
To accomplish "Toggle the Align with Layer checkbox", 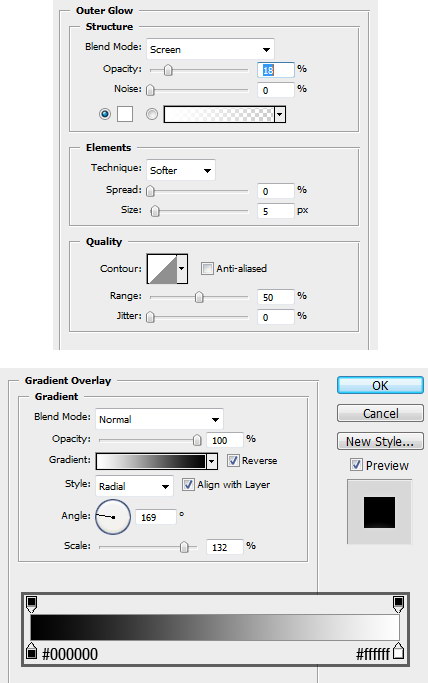I will [188, 484].
